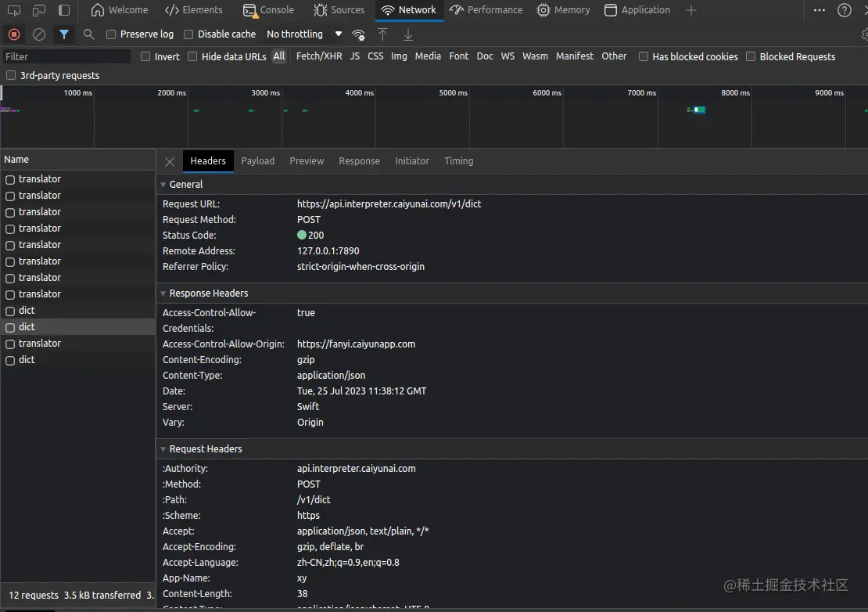This screenshot has height=612, width=868.
Task: Open the Payload tab
Action: (257, 160)
